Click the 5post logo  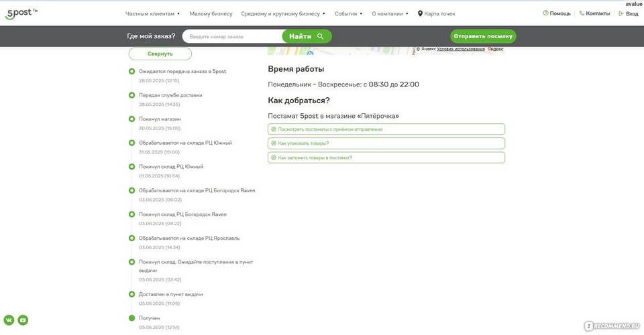tap(21, 13)
